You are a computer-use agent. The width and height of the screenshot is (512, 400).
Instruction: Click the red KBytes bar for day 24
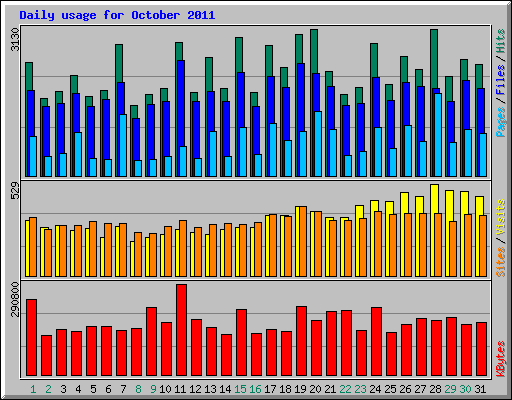[x=377, y=342]
